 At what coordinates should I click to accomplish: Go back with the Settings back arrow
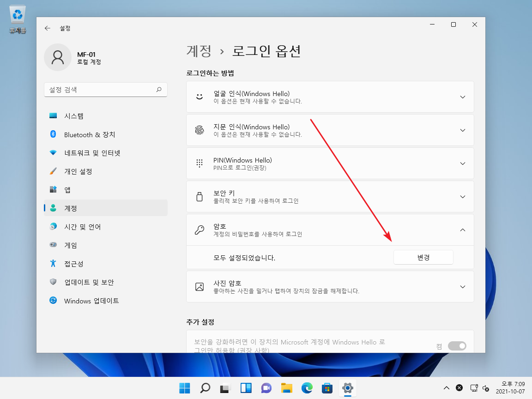[48, 28]
